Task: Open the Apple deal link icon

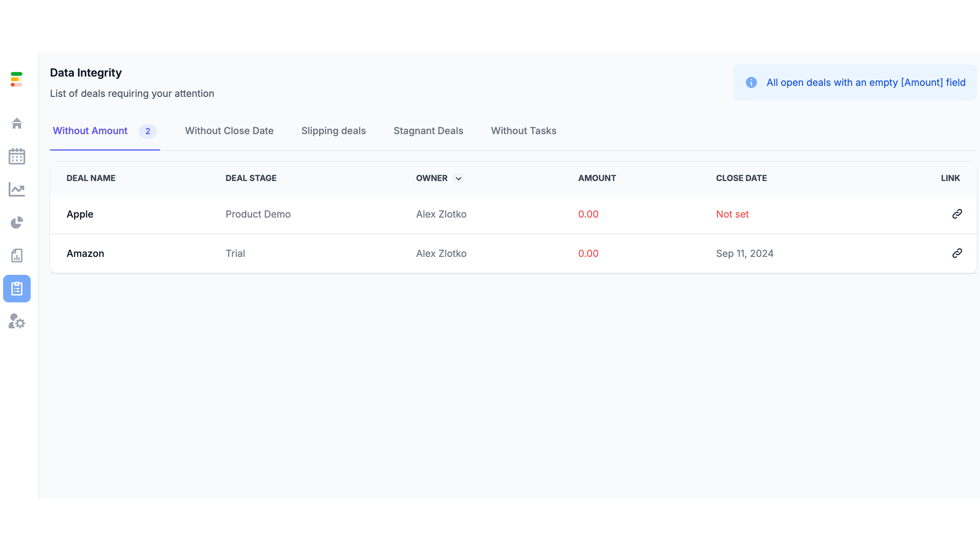Action: 957,214
